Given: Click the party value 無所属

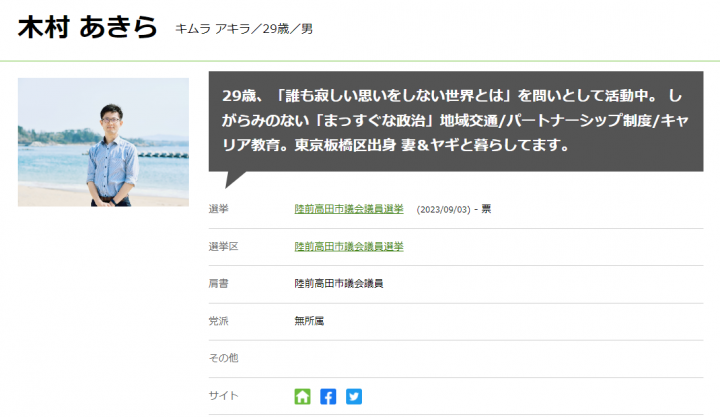Looking at the screenshot, I should tap(309, 321).
